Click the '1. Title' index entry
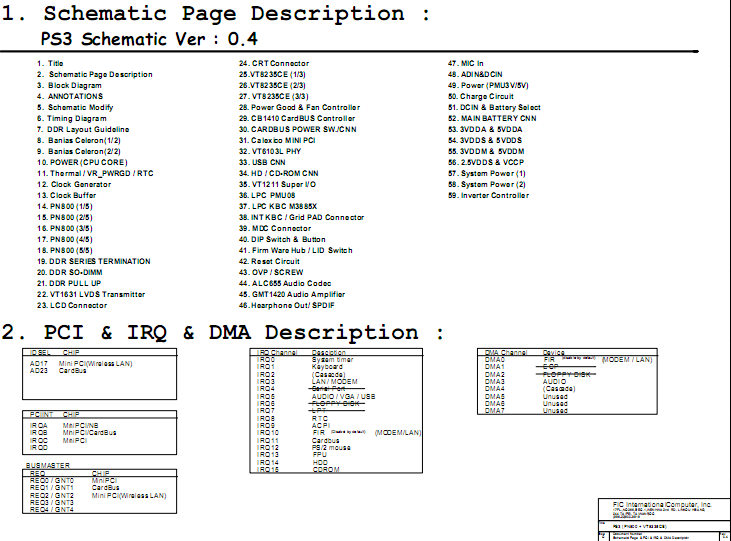Image resolution: width=731 pixels, height=541 pixels. [x=50, y=63]
